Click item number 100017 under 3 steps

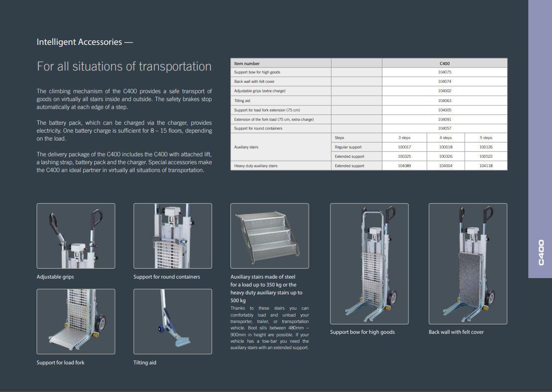click(x=404, y=147)
